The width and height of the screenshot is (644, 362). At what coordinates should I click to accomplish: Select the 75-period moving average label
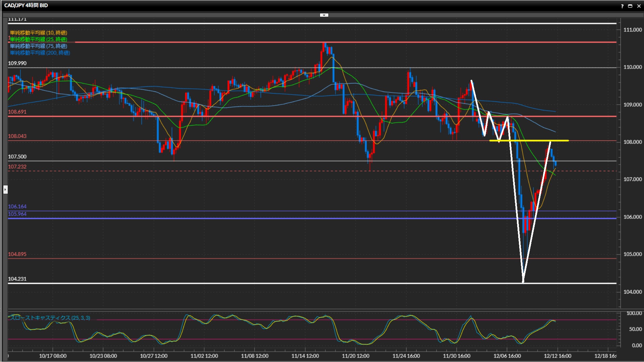38,46
